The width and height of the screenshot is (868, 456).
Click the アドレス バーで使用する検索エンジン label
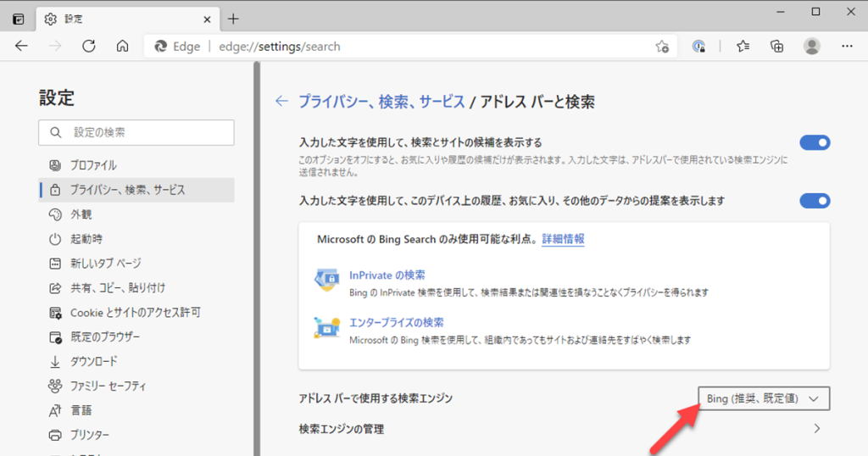[x=376, y=398]
